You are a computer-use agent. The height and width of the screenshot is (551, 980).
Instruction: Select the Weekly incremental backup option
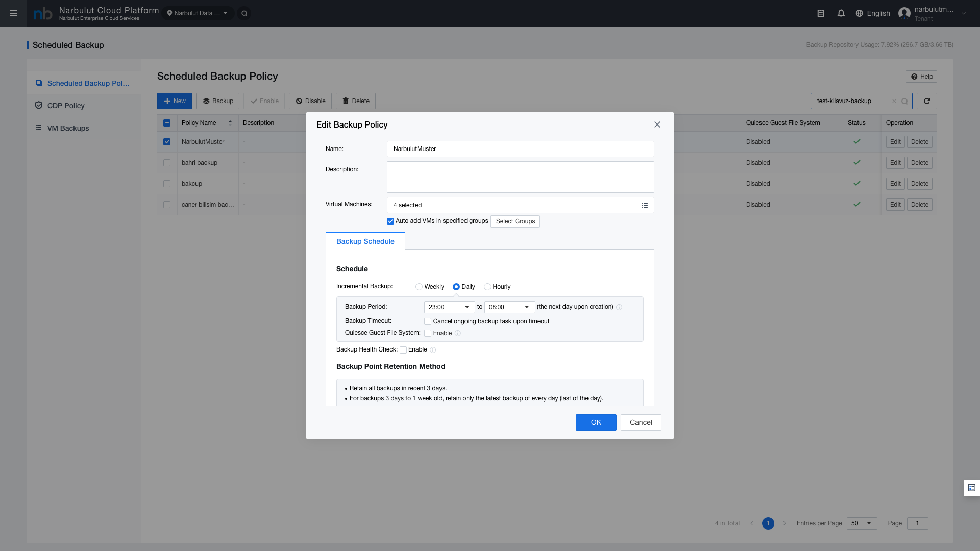pos(419,287)
